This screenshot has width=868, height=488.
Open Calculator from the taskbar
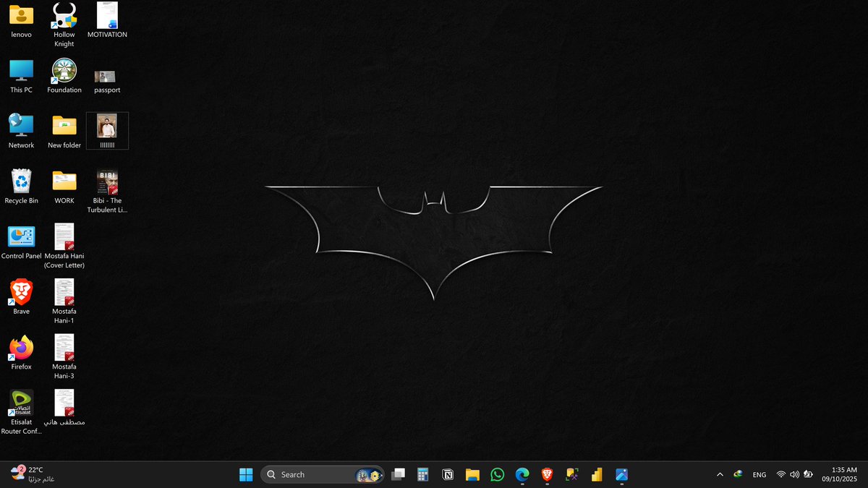[x=423, y=474]
